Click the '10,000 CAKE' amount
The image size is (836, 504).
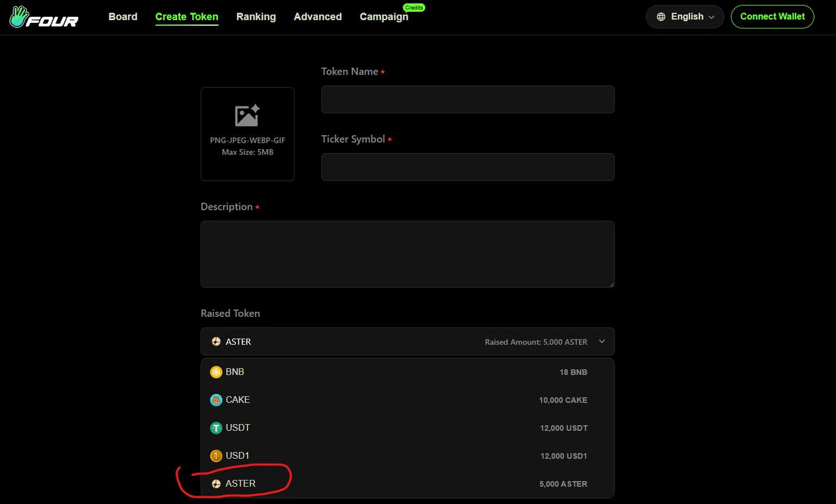pos(563,400)
